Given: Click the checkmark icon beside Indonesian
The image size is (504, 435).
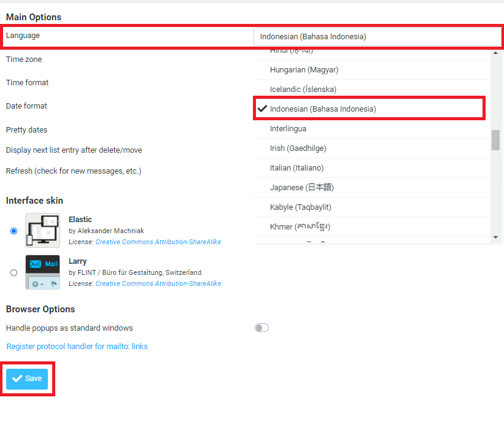Looking at the screenshot, I should point(262,109).
